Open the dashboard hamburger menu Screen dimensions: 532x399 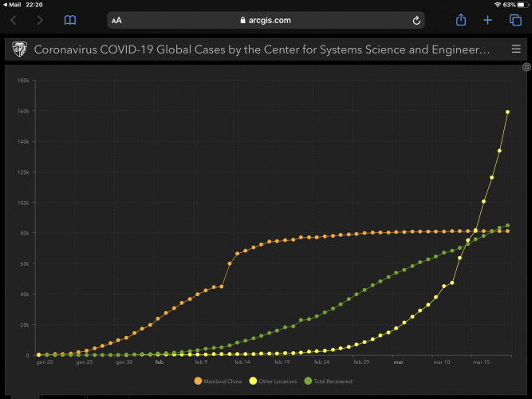pos(516,49)
